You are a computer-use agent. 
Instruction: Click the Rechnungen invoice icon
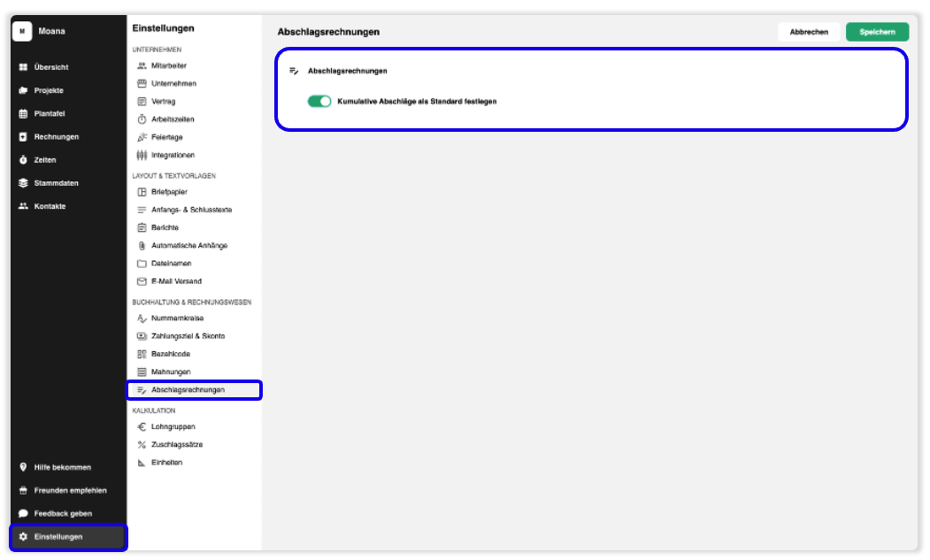coord(23,136)
